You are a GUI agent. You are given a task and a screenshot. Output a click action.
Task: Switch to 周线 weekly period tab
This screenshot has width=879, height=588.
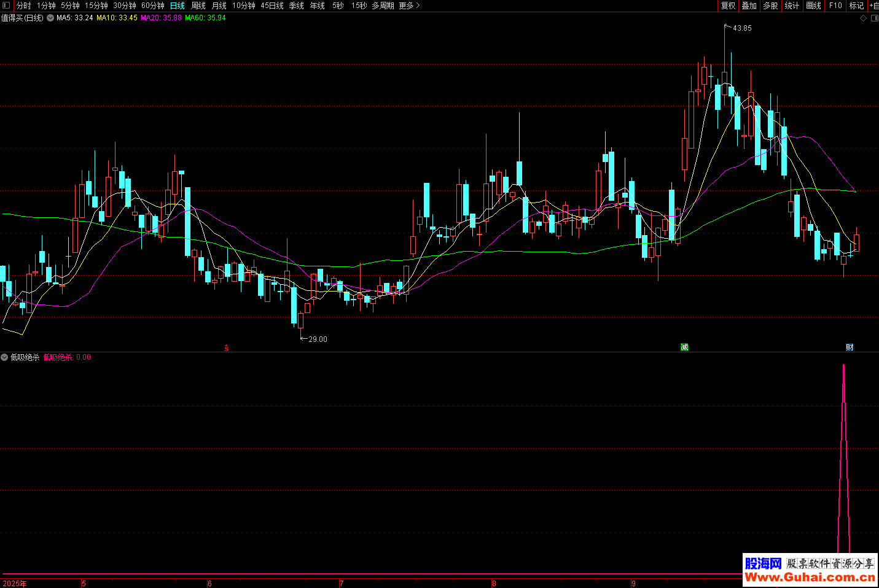point(198,6)
